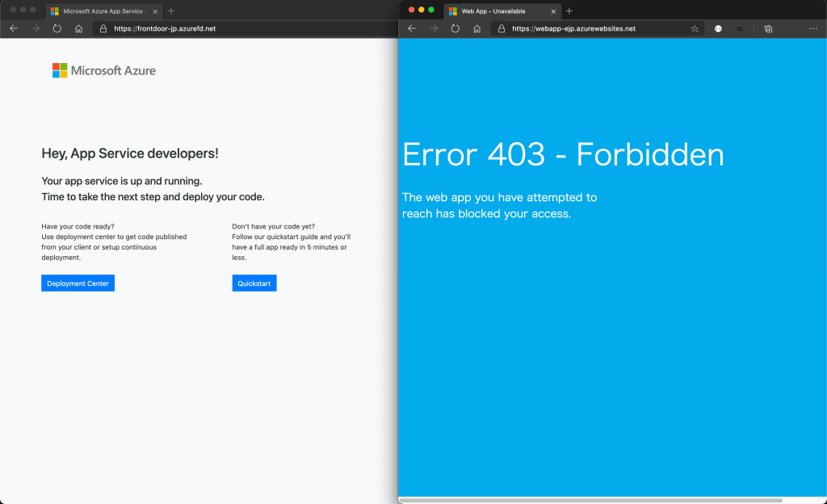827x504 pixels.
Task: Close the Microsoft Azure App Service tab
Action: [x=155, y=11]
